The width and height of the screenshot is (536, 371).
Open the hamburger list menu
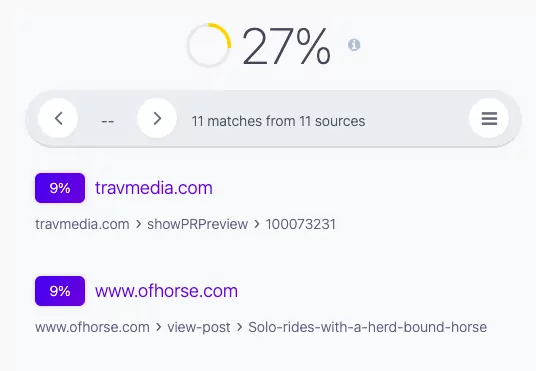(x=489, y=118)
